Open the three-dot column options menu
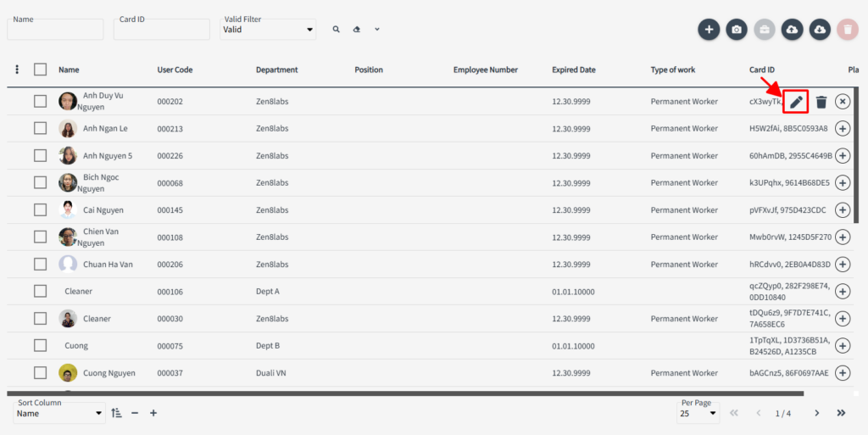 [x=17, y=70]
